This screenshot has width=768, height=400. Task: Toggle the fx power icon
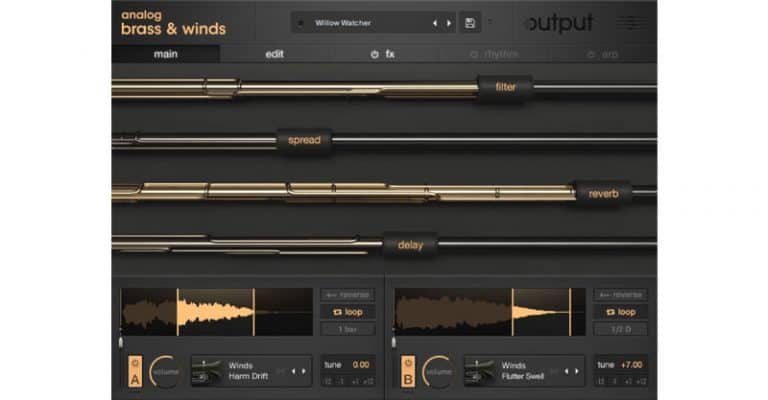(375, 54)
